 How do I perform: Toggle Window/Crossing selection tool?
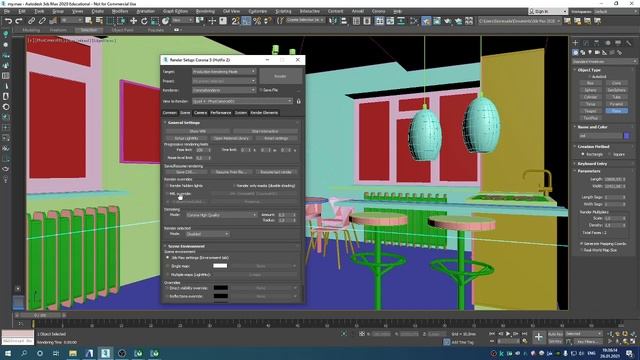(121, 20)
